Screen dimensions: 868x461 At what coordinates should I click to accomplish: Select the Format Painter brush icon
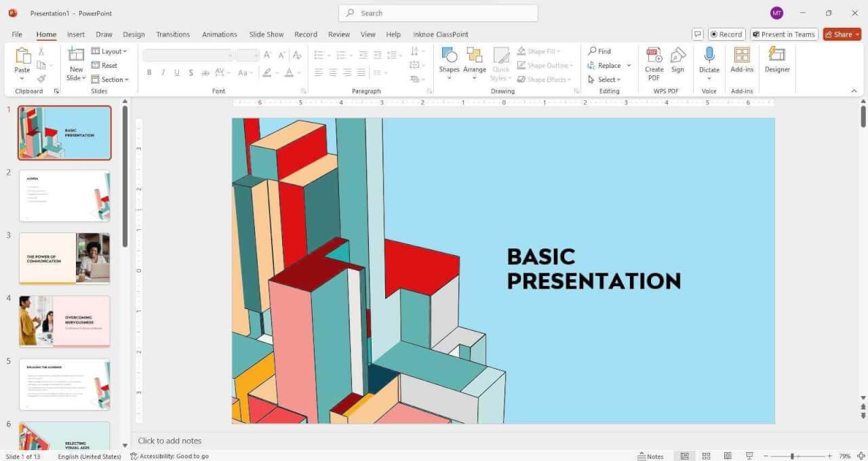[x=41, y=79]
